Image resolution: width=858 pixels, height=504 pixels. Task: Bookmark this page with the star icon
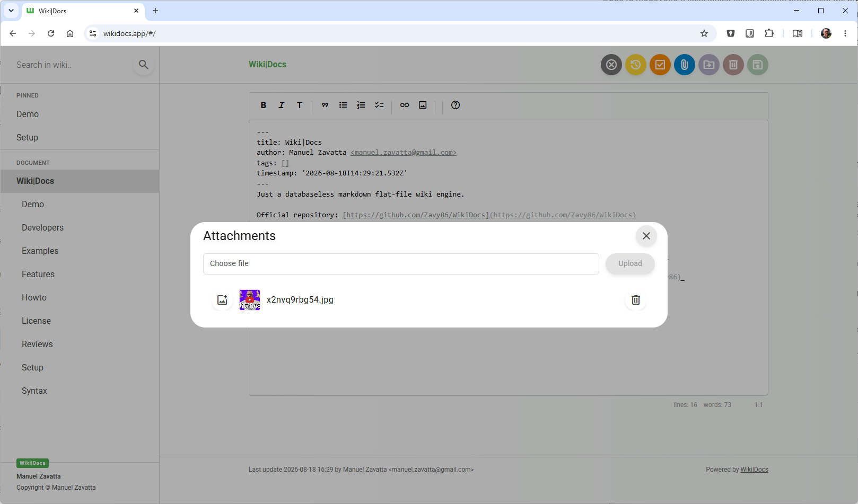click(704, 33)
